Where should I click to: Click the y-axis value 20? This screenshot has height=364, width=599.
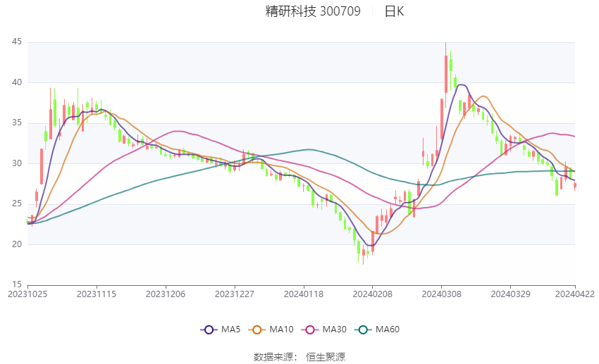tap(17, 244)
